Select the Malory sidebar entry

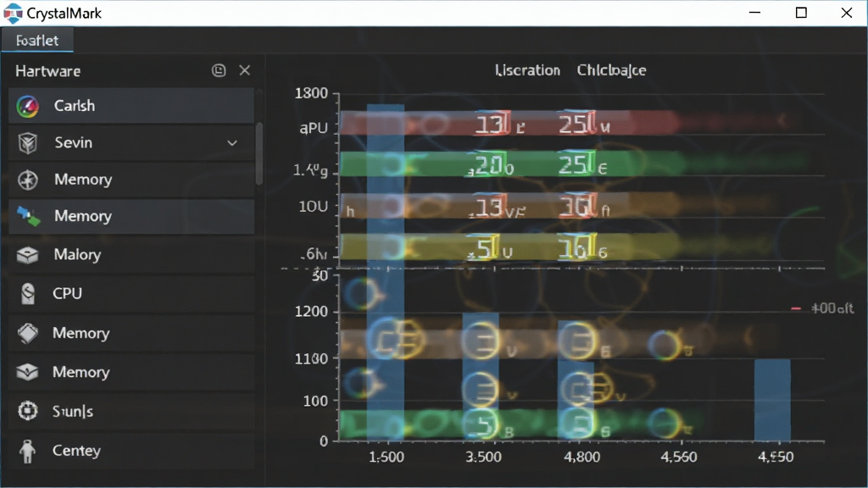(131, 254)
